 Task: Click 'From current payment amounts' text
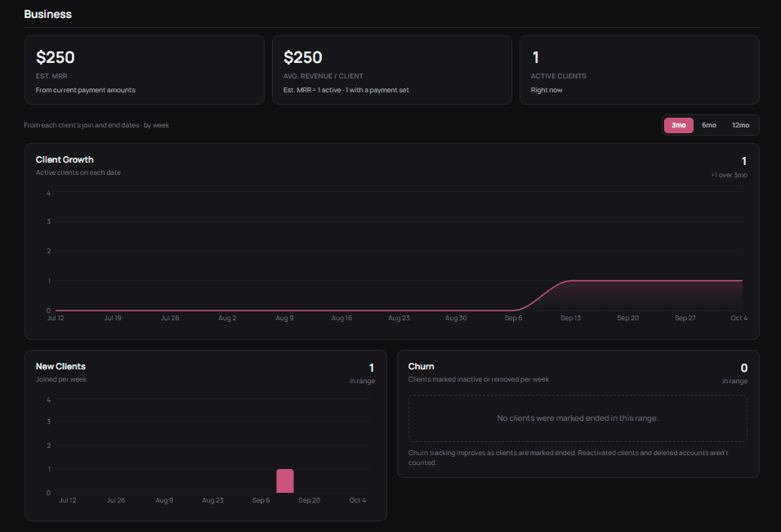86,90
